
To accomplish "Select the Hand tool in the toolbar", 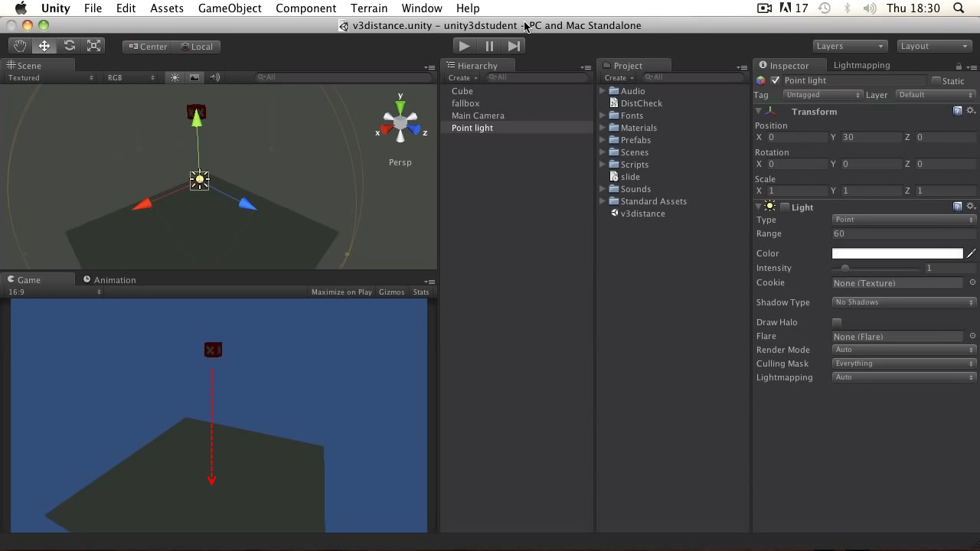I will click(x=19, y=46).
